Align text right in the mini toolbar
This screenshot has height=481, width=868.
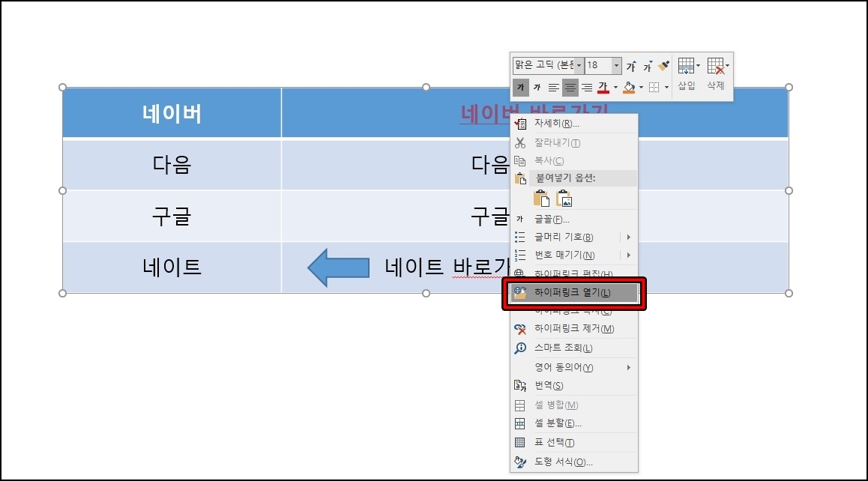click(x=586, y=87)
